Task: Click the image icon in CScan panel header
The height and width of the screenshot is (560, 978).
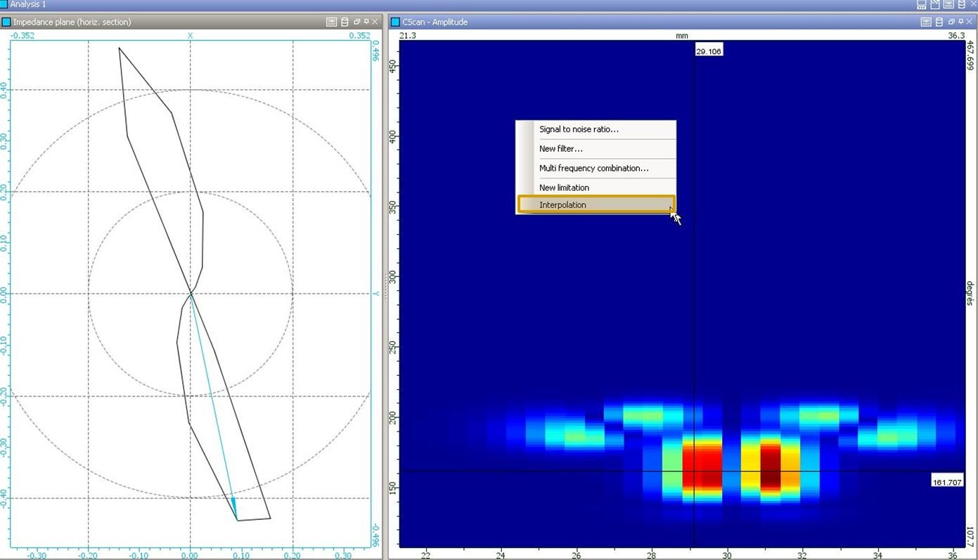Action: pos(926,22)
